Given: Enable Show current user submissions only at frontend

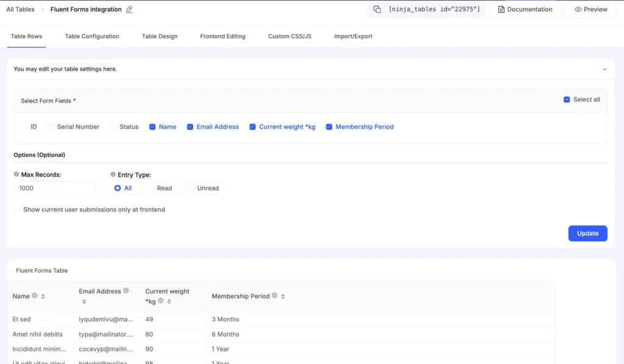Looking at the screenshot, I should pyautogui.click(x=16, y=209).
